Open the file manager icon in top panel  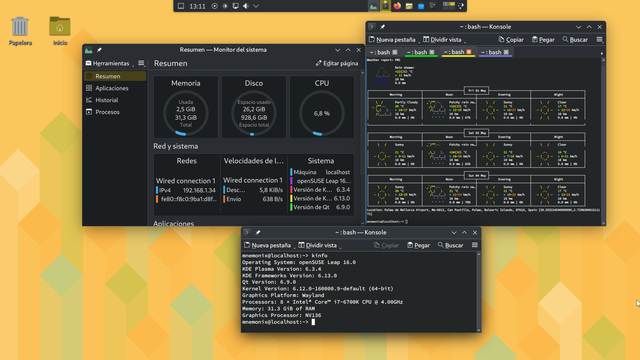[409, 6]
